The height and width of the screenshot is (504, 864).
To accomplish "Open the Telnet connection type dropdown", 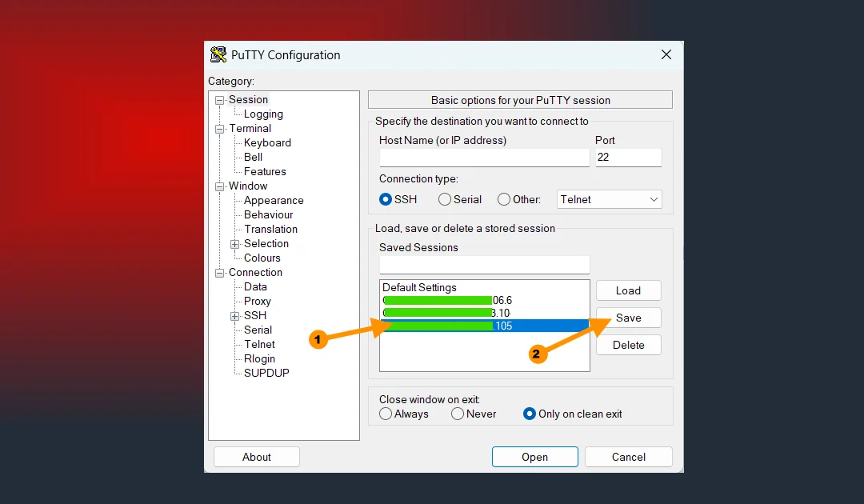I will pos(609,199).
